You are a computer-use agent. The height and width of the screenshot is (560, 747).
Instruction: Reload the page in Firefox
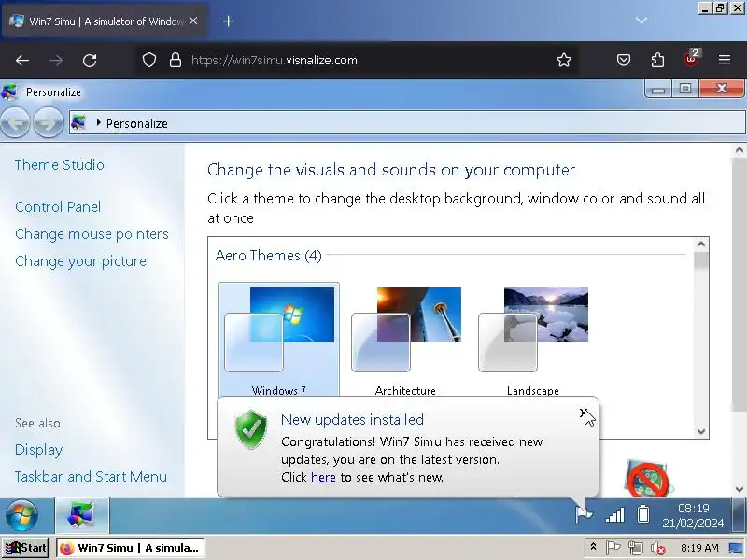click(x=90, y=60)
